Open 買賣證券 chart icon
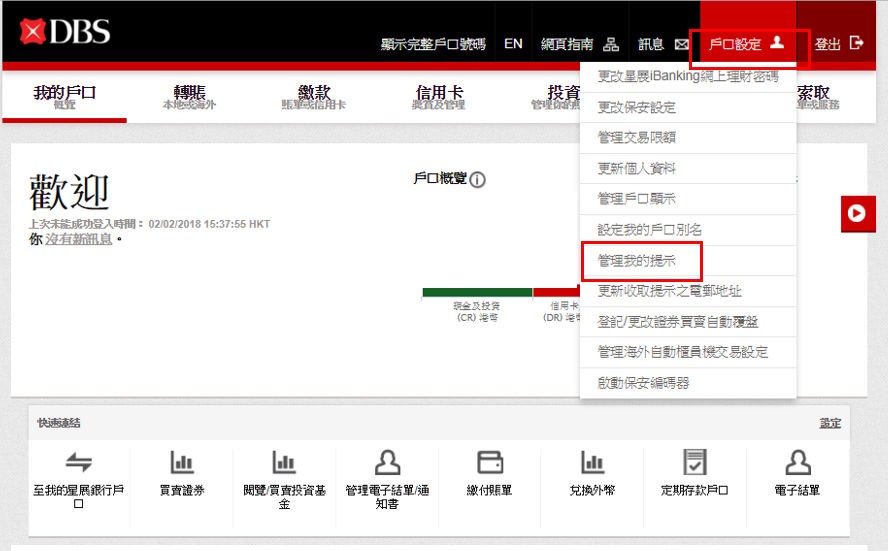The width and height of the screenshot is (888, 551). (182, 462)
